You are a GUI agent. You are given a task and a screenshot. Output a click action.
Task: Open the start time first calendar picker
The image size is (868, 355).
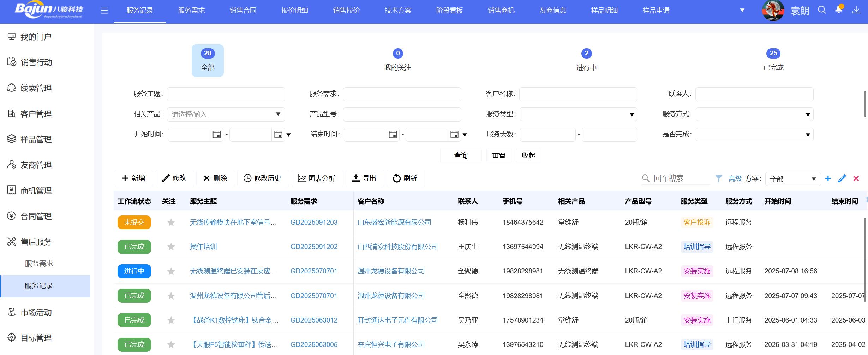[216, 134]
